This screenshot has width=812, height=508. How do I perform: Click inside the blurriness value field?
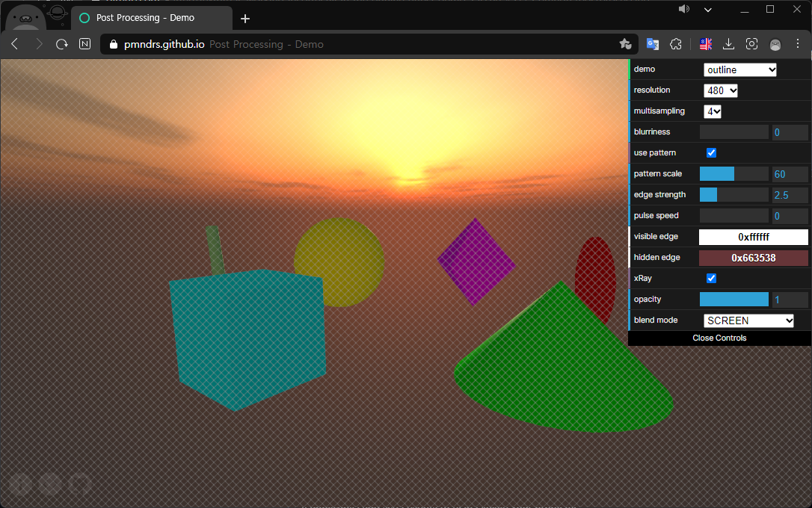pyautogui.click(x=790, y=131)
